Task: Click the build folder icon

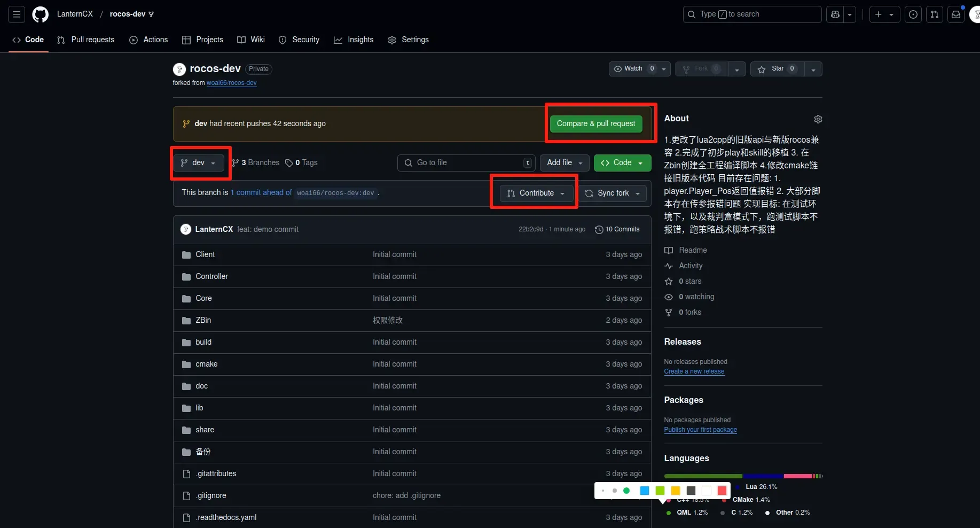Action: pos(186,343)
